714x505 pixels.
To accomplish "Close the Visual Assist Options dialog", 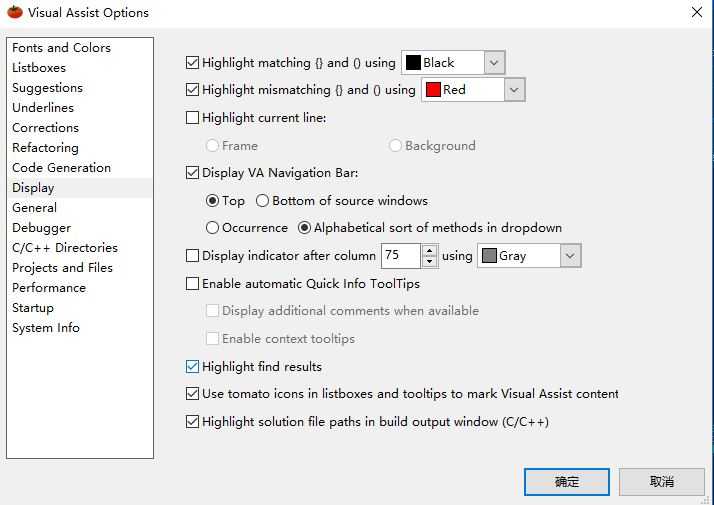I will point(697,12).
